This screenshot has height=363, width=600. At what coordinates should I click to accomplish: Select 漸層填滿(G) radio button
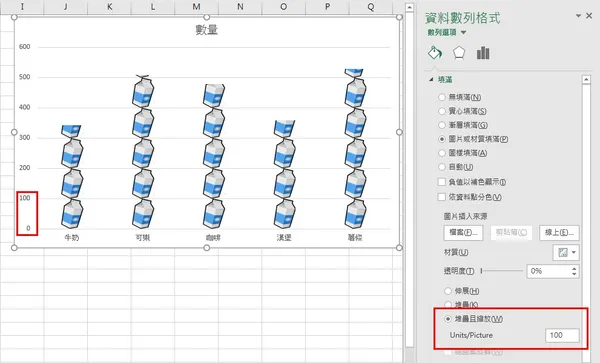pyautogui.click(x=442, y=125)
